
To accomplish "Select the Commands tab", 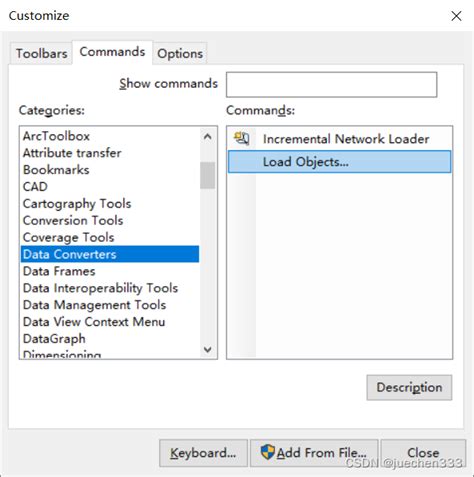I will click(x=112, y=52).
